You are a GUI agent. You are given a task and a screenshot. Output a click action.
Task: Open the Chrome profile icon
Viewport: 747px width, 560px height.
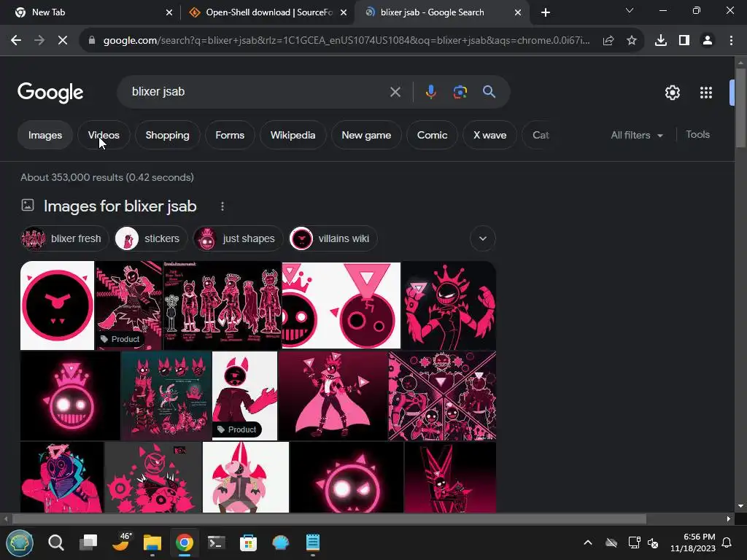[x=708, y=41]
